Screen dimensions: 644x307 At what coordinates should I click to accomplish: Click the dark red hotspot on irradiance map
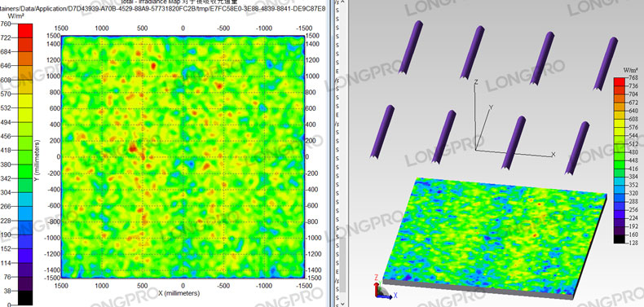click(132, 147)
